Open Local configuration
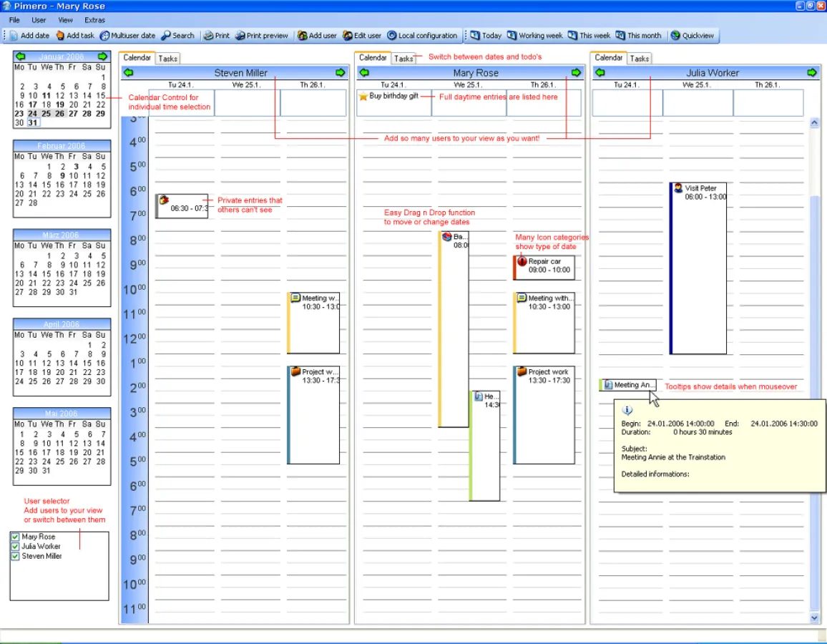The width and height of the screenshot is (827, 644). tap(392, 35)
